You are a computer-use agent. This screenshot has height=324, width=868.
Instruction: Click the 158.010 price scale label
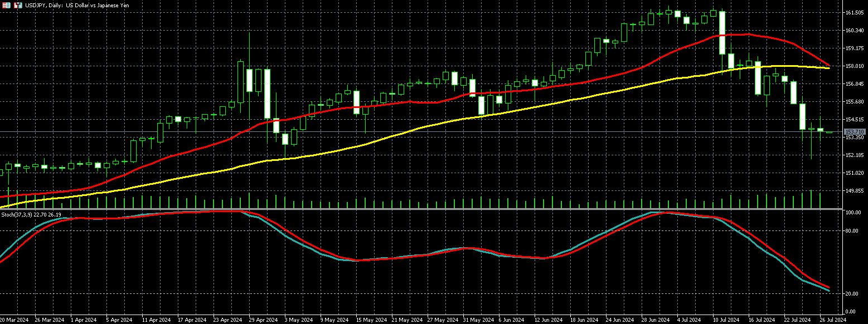(854, 66)
